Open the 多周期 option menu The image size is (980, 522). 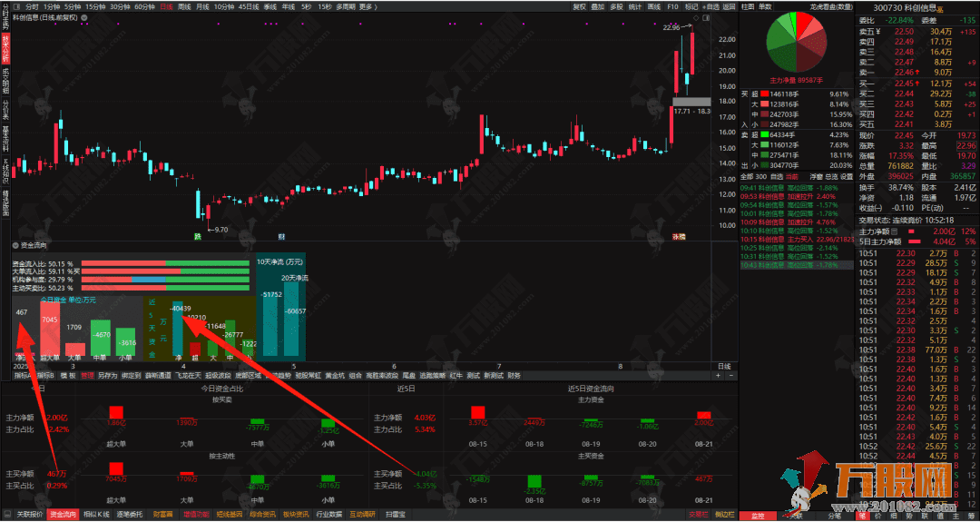345,6
